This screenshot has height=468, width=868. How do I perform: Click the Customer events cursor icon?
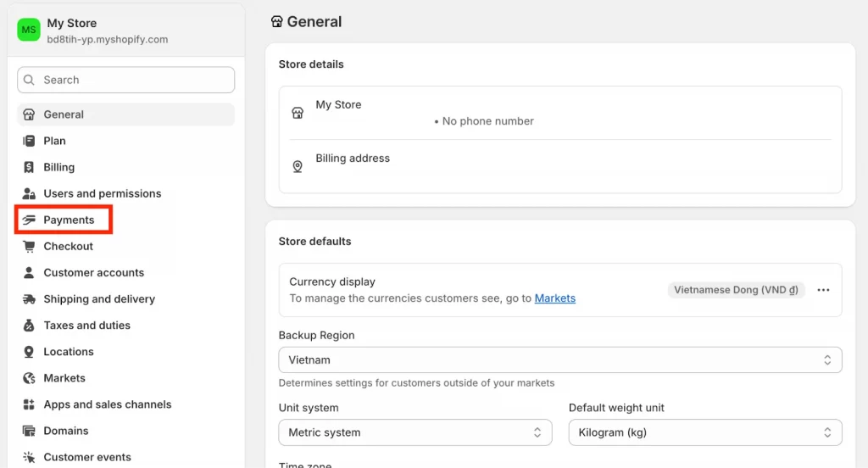point(29,458)
